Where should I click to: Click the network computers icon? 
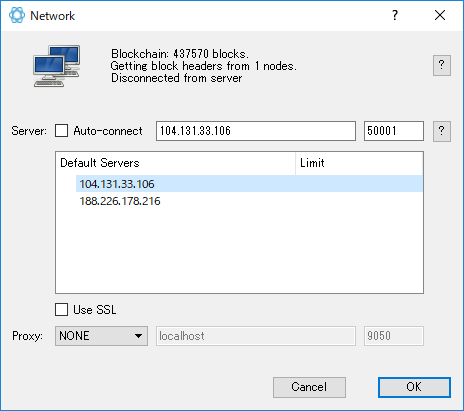tap(57, 66)
